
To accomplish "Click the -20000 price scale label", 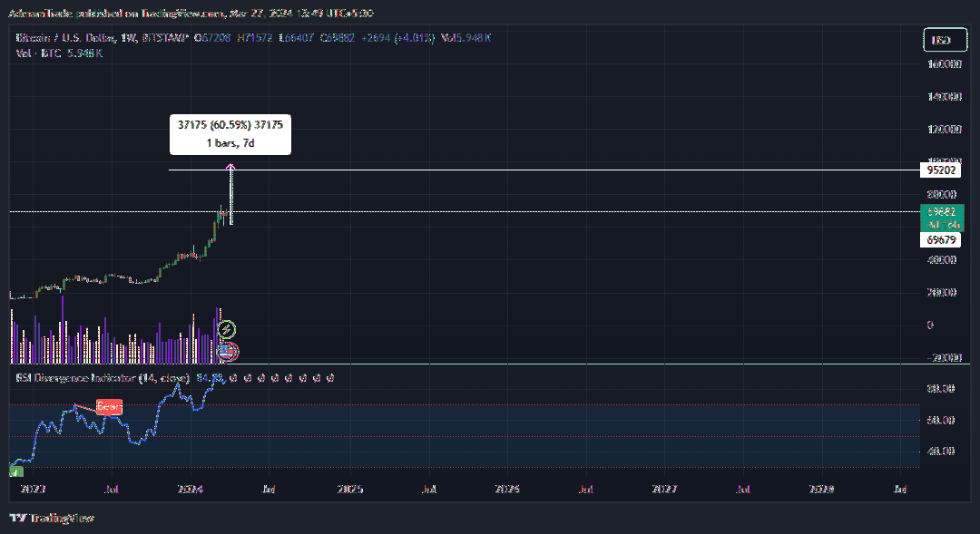I will pyautogui.click(x=945, y=358).
